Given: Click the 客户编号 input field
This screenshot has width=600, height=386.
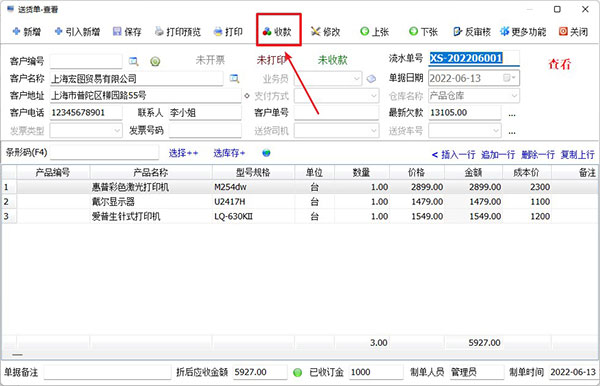Looking at the screenshot, I should [86, 61].
